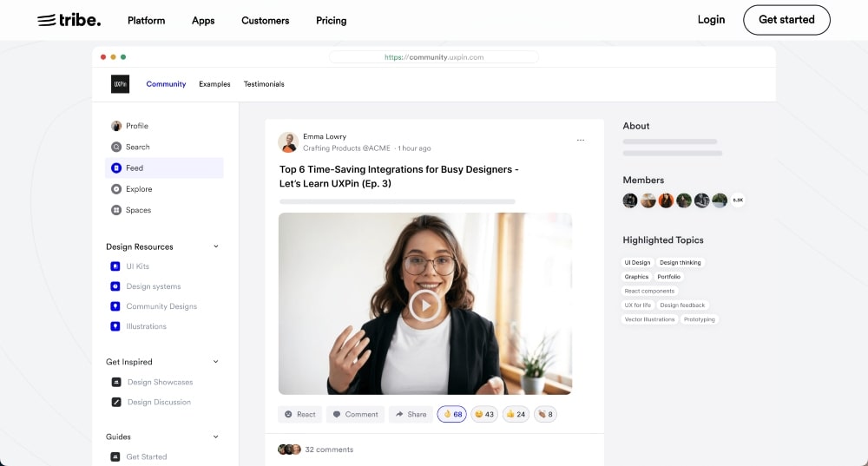The height and width of the screenshot is (466, 868).
Task: Play the video in the post
Action: [424, 305]
